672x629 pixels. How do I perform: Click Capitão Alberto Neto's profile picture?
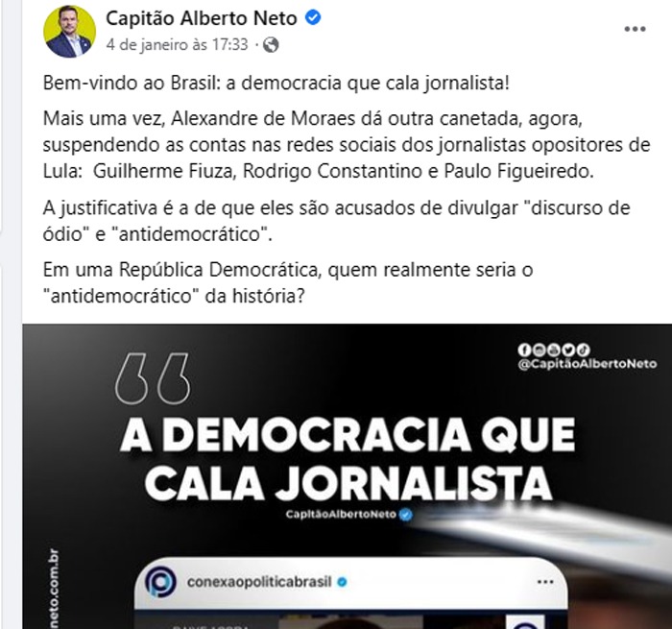coord(69,32)
